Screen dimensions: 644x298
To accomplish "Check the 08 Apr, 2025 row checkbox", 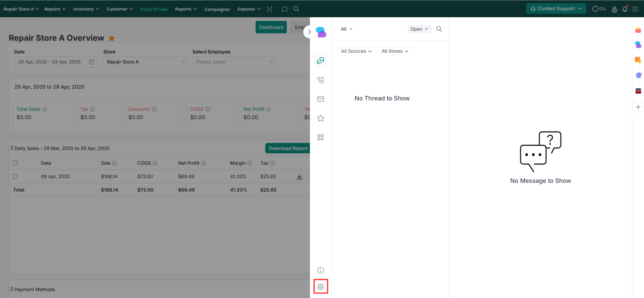I will coord(15,176).
